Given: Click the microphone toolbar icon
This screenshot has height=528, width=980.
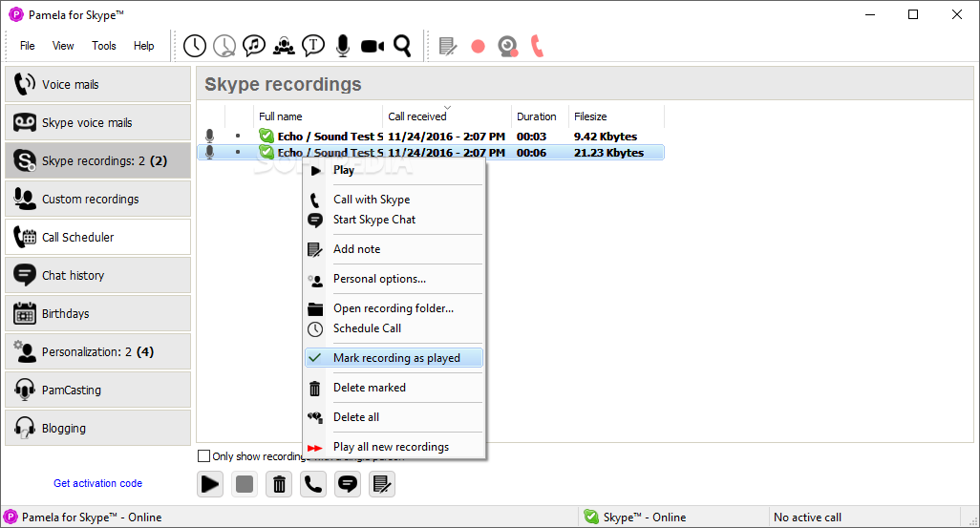Looking at the screenshot, I should (343, 46).
